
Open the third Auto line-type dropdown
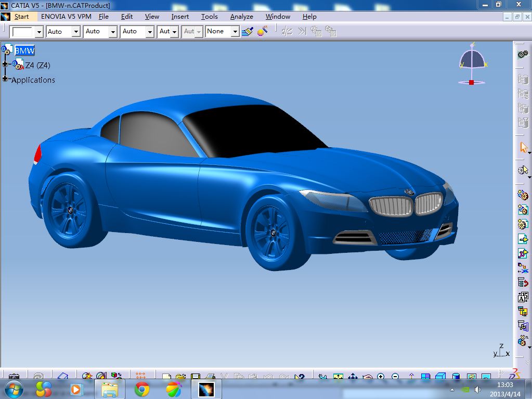pyautogui.click(x=150, y=32)
